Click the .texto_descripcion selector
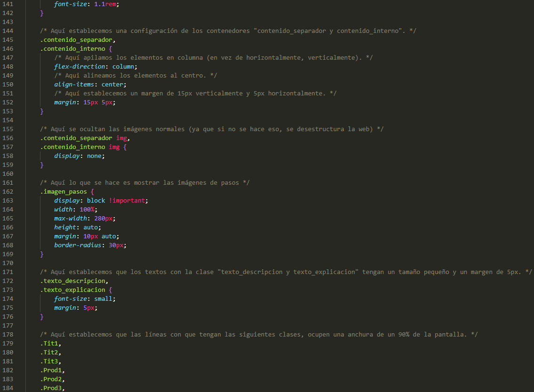Screen dimensions: 534x392 point(72,281)
